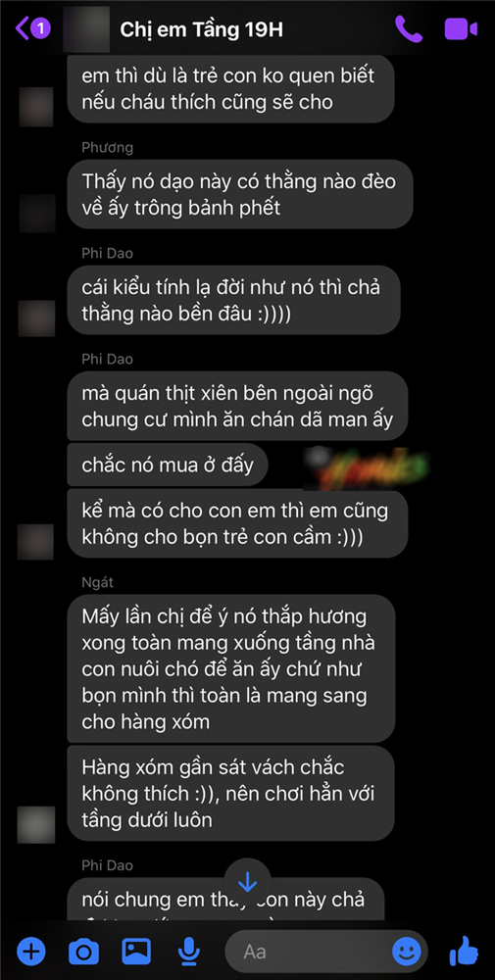The height and width of the screenshot is (980, 495).
Task: Tap the message 'cái kiểu tính lạ đời'
Action: click(x=233, y=300)
